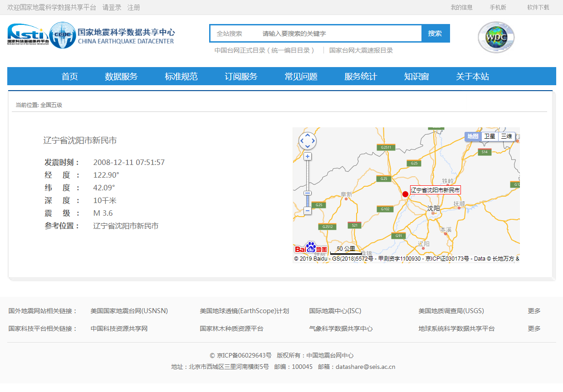Open the 数据服务 menu
This screenshot has width=563, height=392.
tap(121, 77)
